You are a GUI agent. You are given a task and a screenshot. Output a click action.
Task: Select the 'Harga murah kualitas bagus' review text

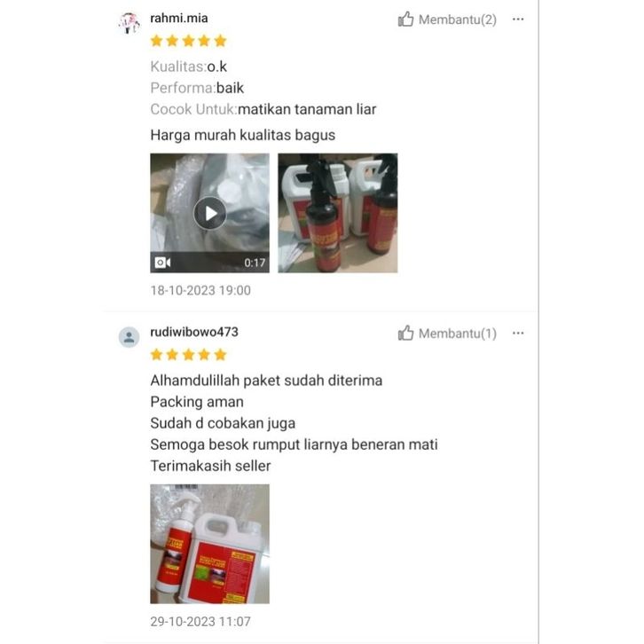(243, 135)
